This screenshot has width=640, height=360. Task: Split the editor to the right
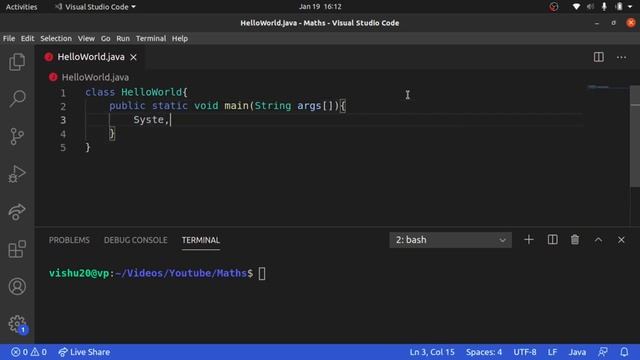599,57
